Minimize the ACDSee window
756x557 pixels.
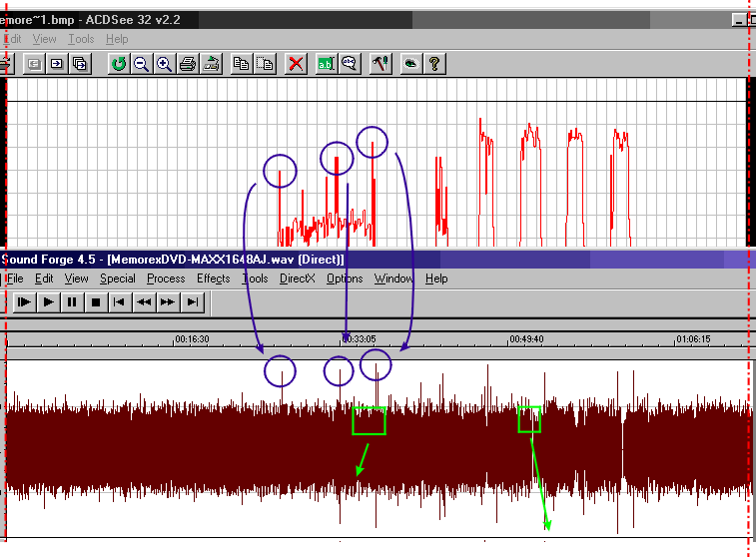coord(738,20)
